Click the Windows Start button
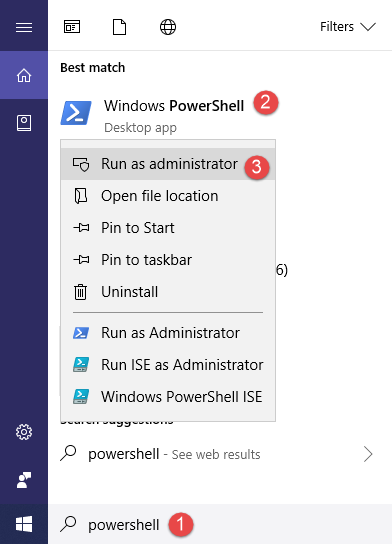Screen dimensions: 392x544 24,524
